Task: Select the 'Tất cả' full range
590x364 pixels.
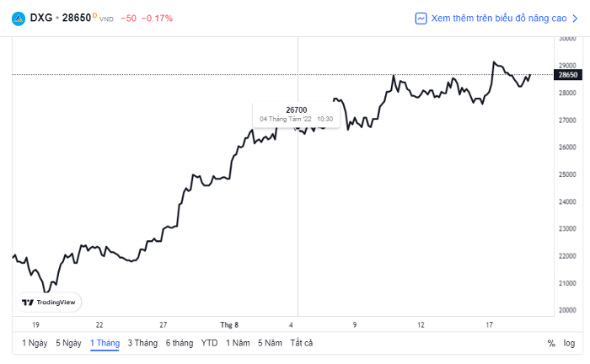Action: coord(302,343)
